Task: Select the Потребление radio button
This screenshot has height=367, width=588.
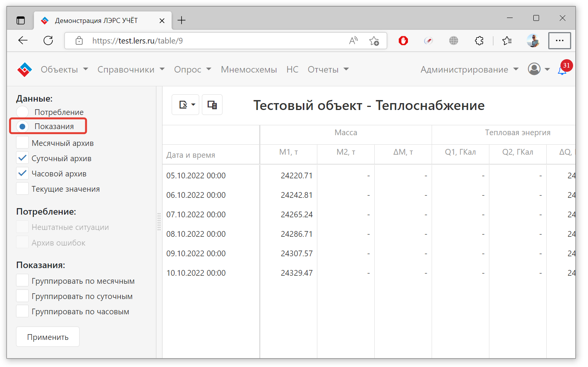Action: (x=23, y=112)
